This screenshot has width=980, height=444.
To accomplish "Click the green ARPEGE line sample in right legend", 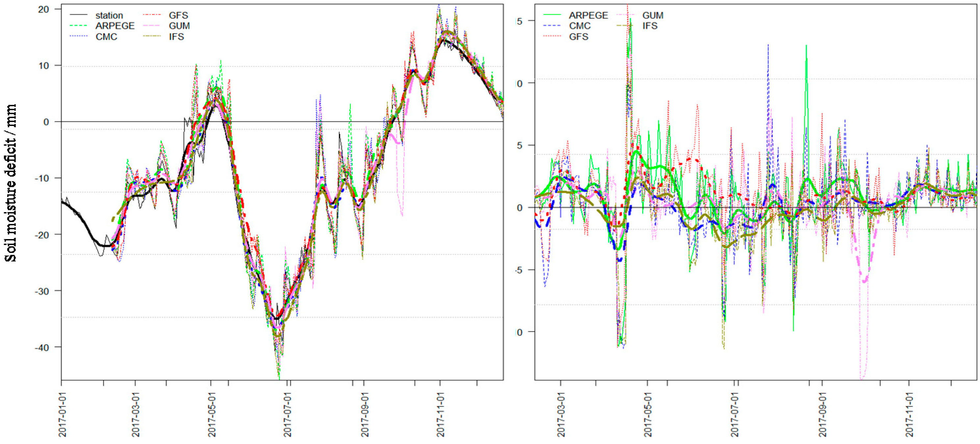I will pos(552,15).
